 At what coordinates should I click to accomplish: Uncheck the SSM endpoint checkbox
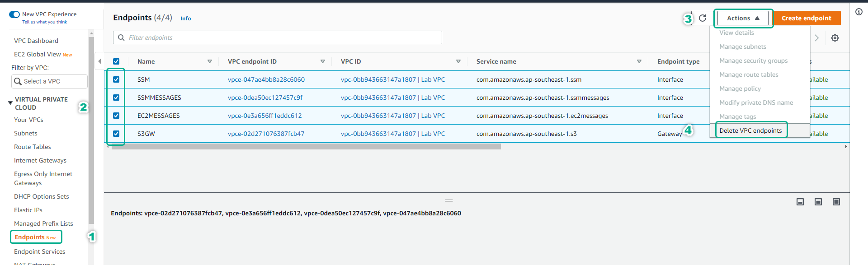[116, 79]
